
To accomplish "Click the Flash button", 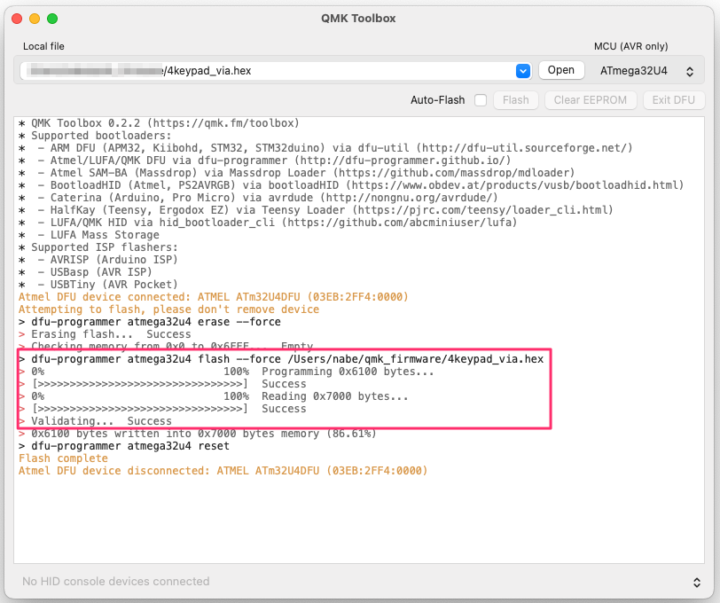I will [x=516, y=100].
